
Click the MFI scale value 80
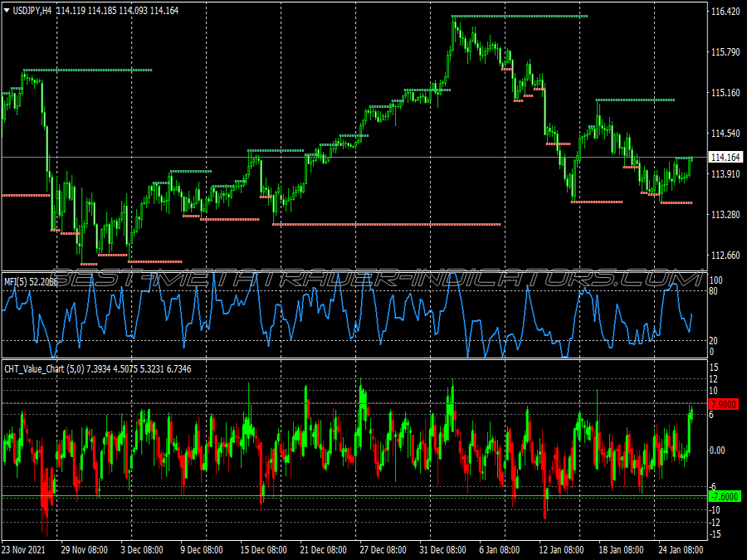(714, 291)
